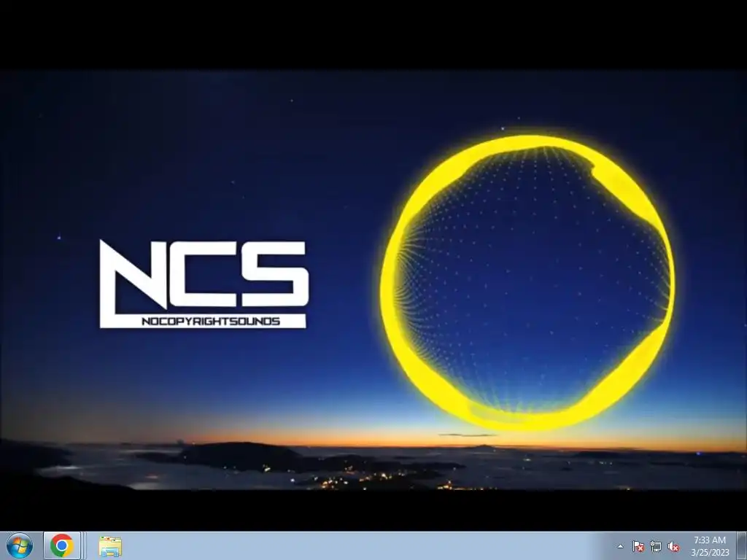Open the network connection tray icon

click(x=656, y=546)
